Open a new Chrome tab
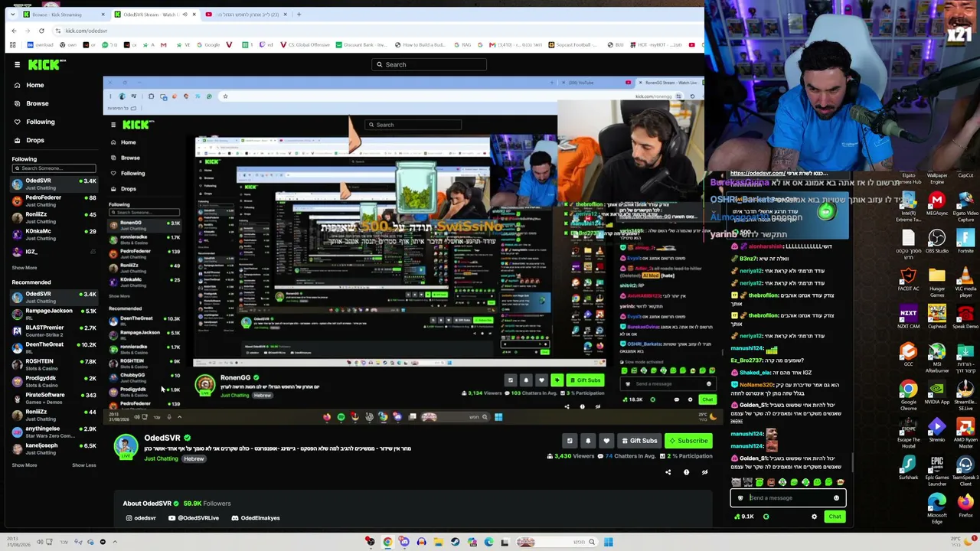Image resolution: width=980 pixels, height=551 pixels. click(299, 15)
